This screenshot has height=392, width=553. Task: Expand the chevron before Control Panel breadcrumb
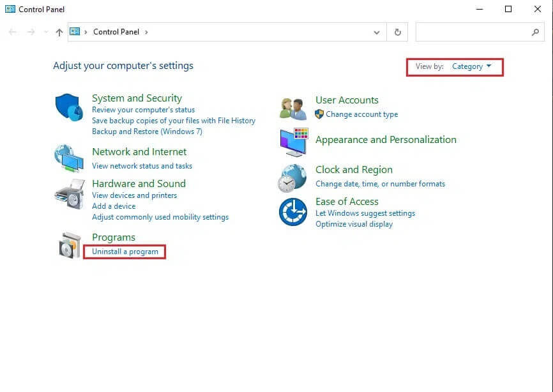pos(86,32)
